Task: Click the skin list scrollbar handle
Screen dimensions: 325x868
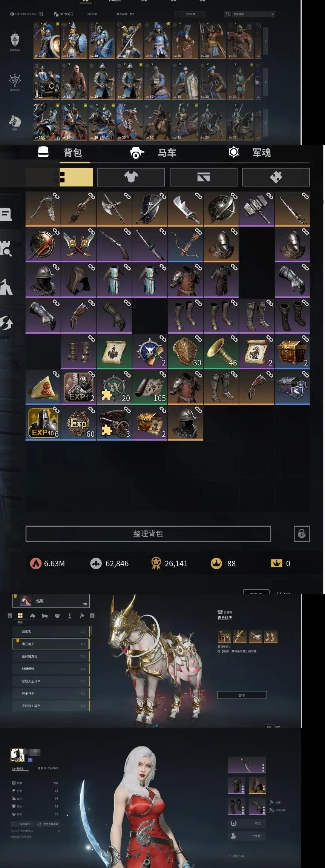Action: click(x=91, y=630)
